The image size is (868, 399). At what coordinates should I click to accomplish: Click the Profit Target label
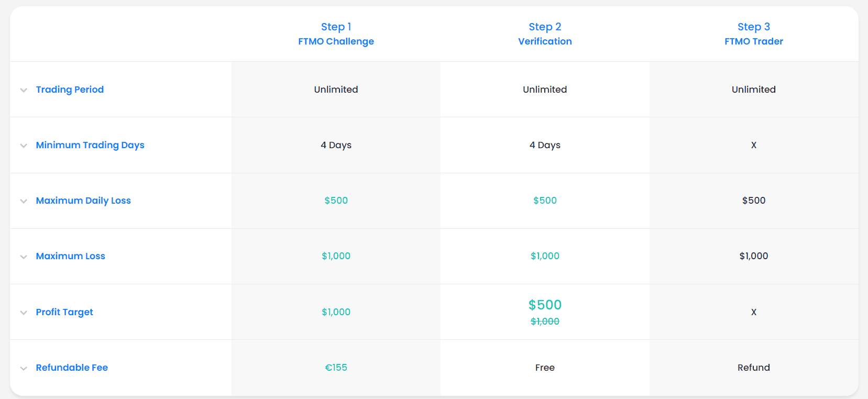(x=64, y=312)
